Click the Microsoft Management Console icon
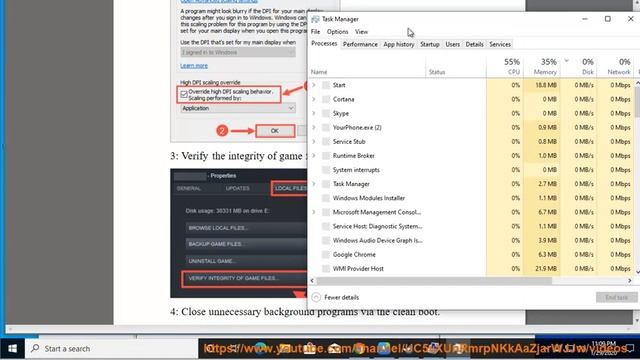The width and height of the screenshot is (640, 360). click(x=326, y=212)
